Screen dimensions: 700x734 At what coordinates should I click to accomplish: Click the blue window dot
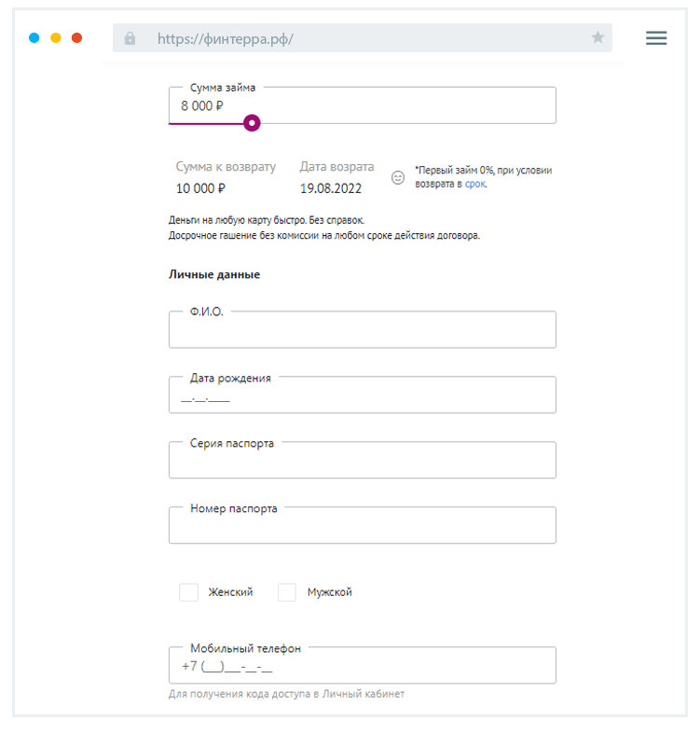click(34, 38)
